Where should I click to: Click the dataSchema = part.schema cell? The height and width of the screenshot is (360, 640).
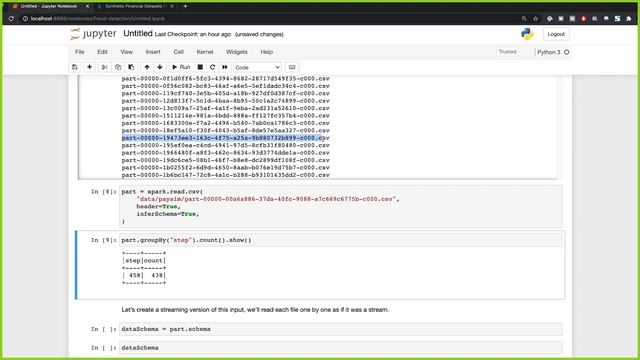coord(340,329)
